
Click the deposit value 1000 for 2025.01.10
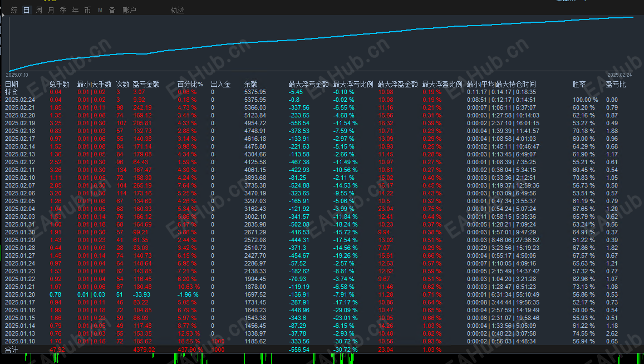coord(218,341)
